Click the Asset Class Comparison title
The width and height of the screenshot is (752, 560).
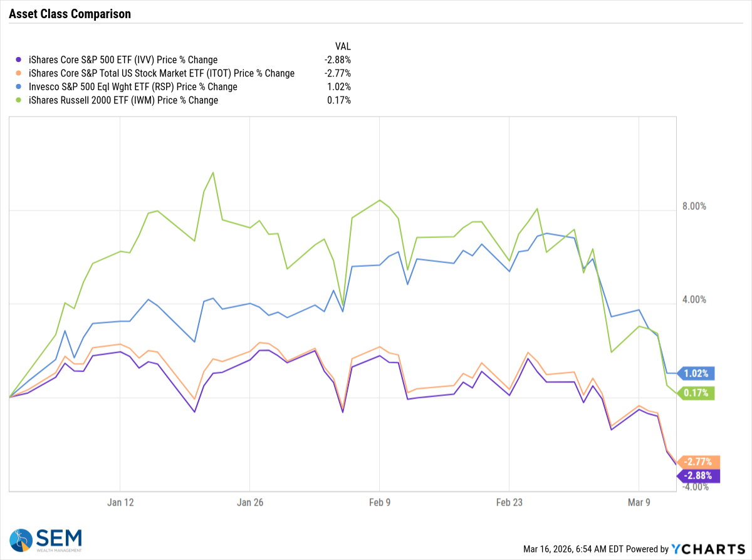[70, 14]
